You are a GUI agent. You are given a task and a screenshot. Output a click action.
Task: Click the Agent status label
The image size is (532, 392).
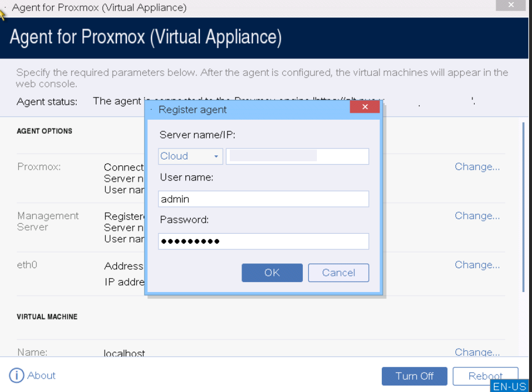pyautogui.click(x=47, y=102)
